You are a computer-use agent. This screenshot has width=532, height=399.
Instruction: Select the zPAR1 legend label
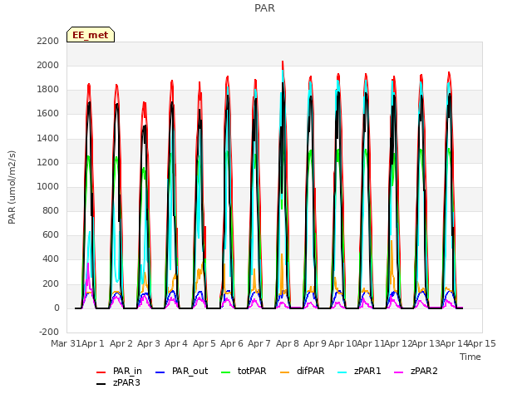click(x=367, y=372)
